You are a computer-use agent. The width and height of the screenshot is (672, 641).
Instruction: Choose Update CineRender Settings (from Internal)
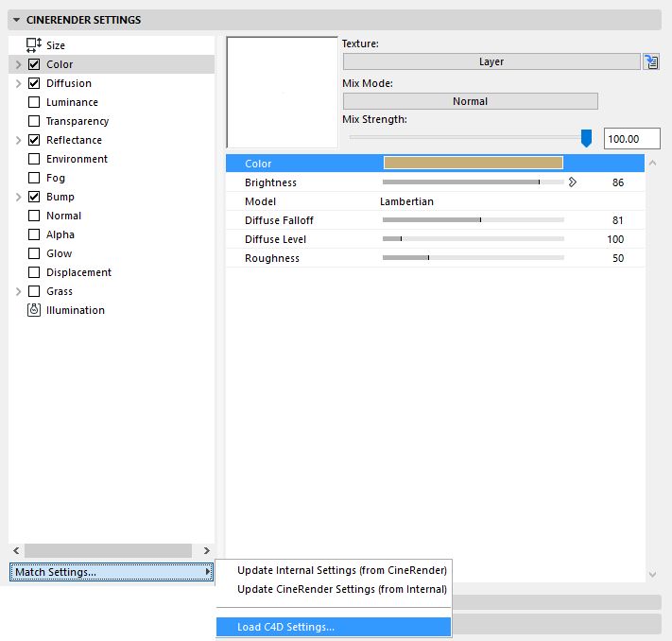click(x=341, y=589)
